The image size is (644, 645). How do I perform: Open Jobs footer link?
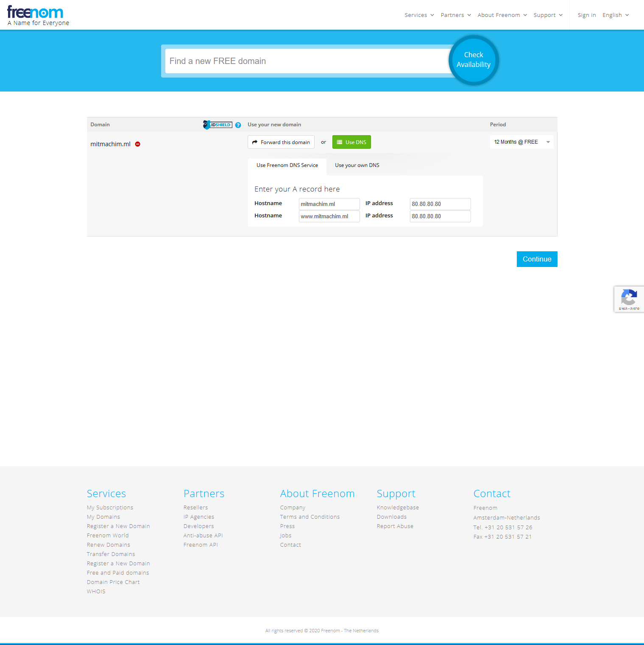pos(286,535)
